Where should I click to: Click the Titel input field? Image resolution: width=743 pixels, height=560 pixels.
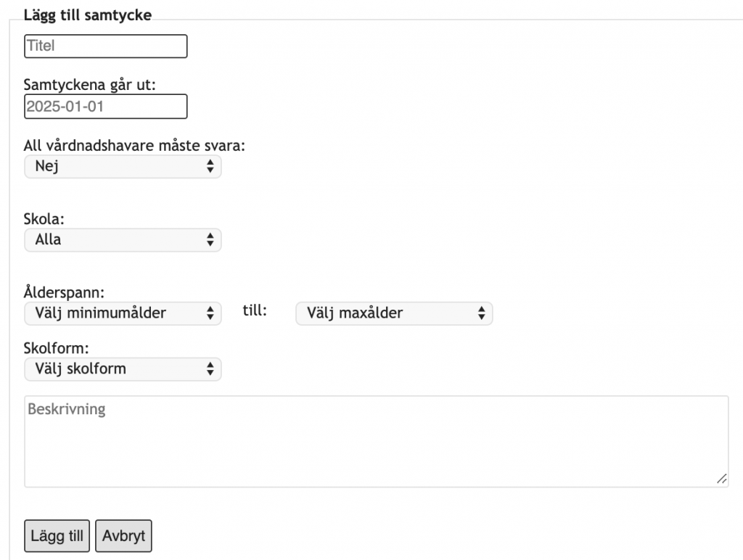[x=106, y=46]
